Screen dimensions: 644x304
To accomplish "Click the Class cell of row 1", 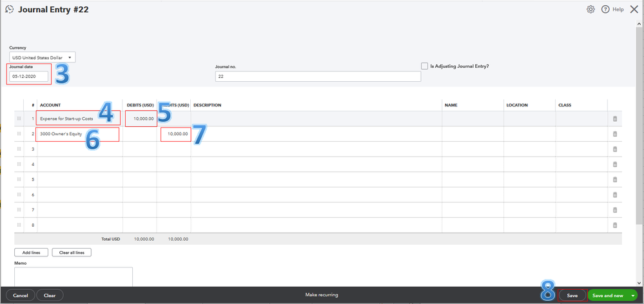I will [581, 119].
